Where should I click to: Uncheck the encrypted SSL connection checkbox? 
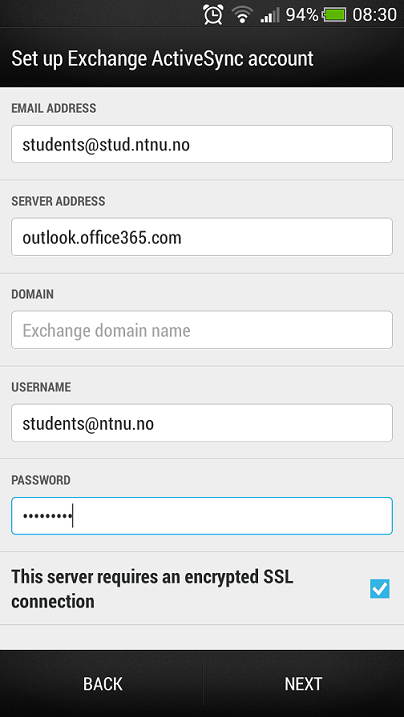click(x=380, y=589)
